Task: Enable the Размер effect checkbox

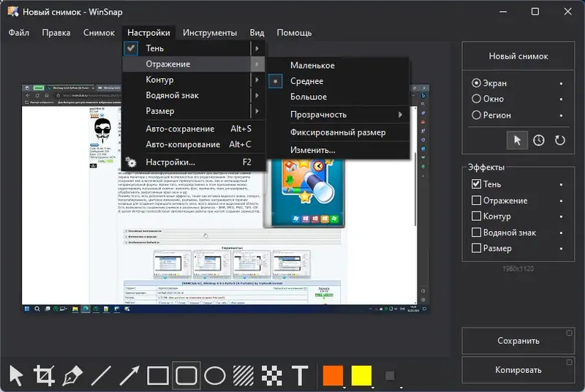Action: tap(476, 248)
